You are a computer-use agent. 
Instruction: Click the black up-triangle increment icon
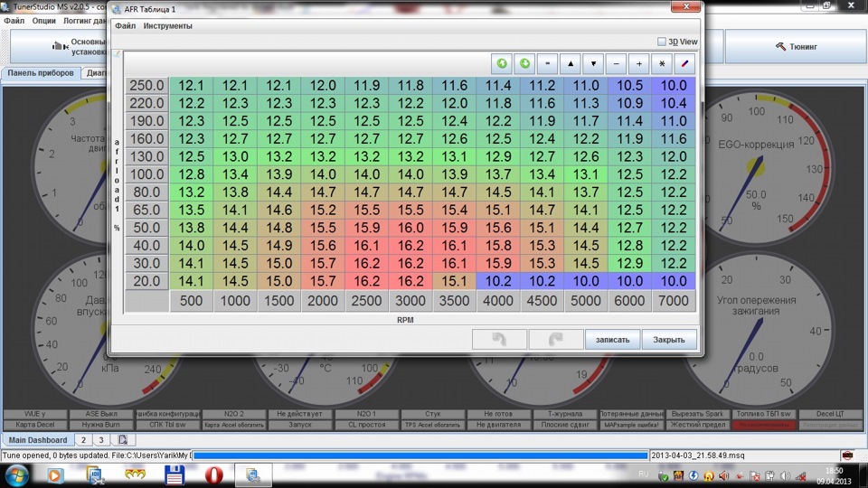[570, 64]
